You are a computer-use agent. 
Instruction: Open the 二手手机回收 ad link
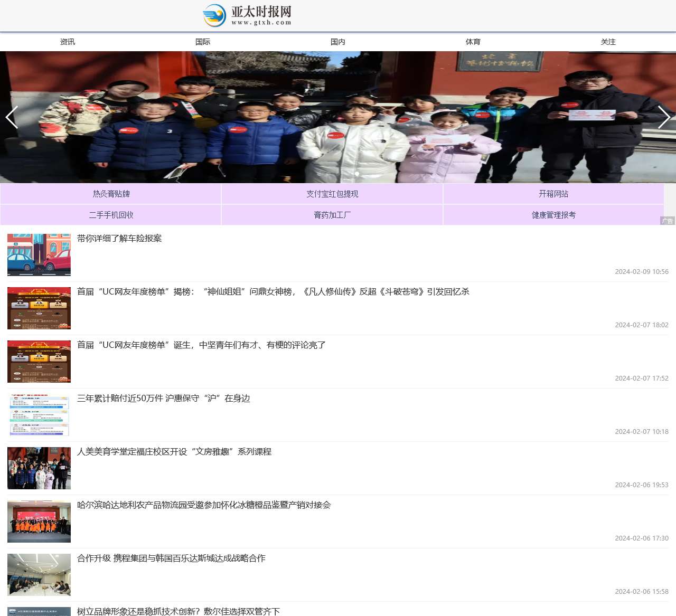(111, 215)
